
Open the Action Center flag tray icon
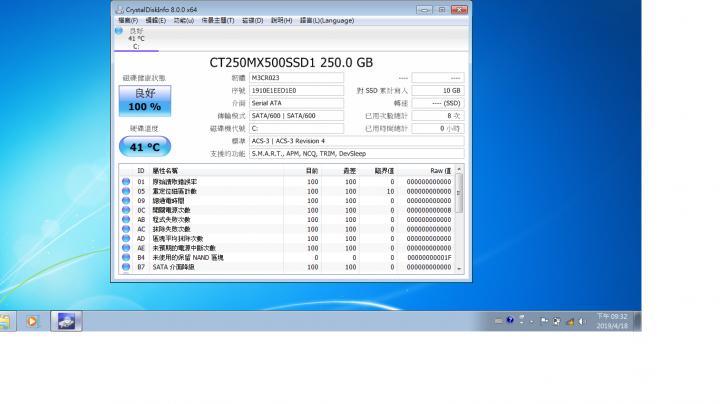(x=544, y=321)
